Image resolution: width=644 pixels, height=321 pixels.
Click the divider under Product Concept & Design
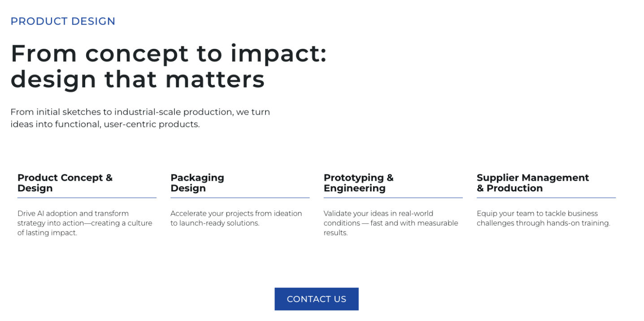87,198
